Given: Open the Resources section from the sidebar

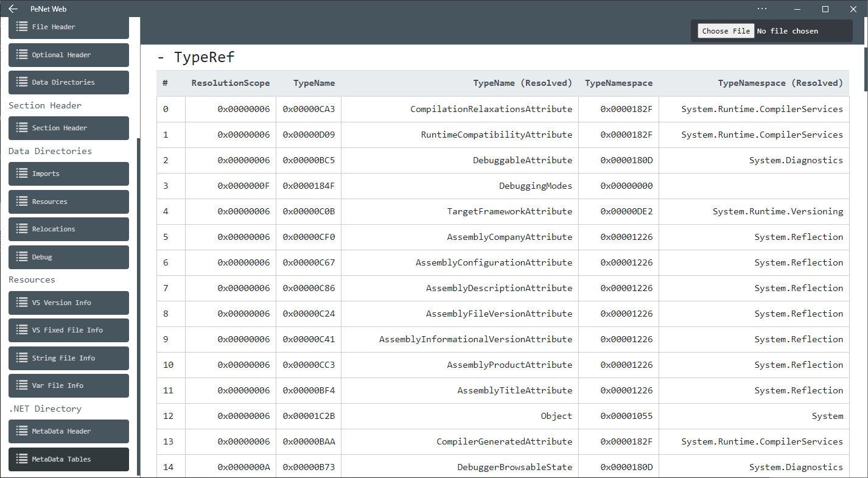Looking at the screenshot, I should (68, 202).
